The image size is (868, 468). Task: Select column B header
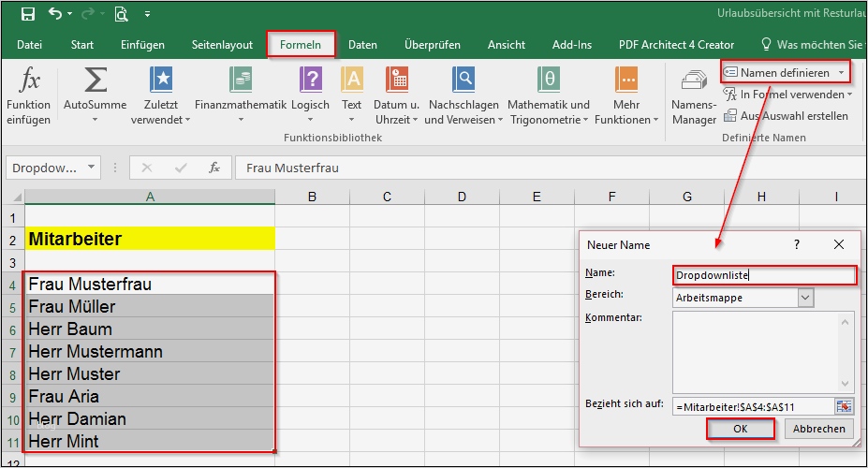click(x=312, y=197)
